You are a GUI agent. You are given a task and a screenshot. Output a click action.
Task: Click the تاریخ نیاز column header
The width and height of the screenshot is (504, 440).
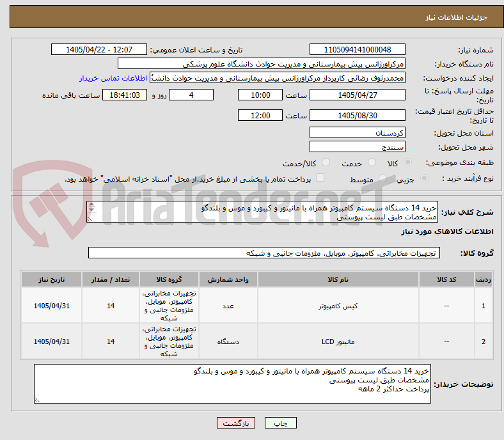(51, 279)
